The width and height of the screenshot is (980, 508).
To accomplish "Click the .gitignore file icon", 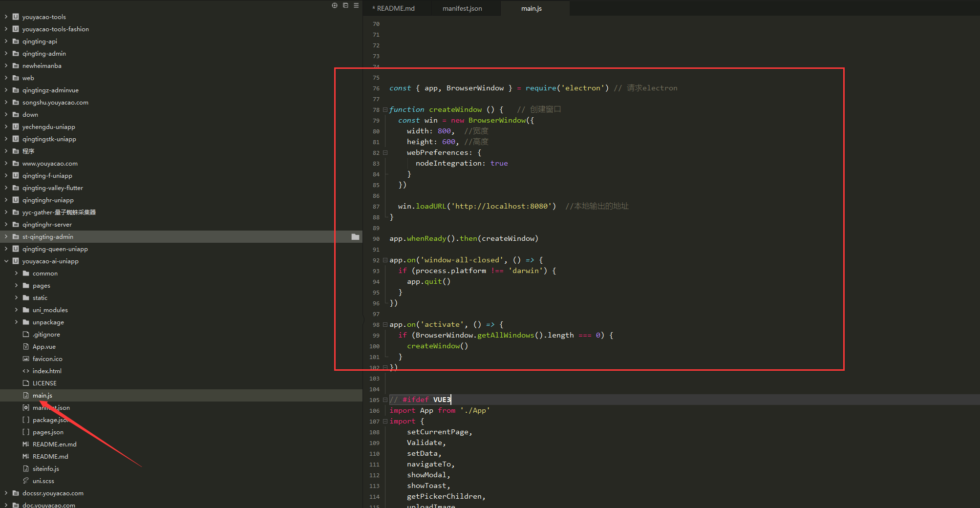I will point(26,334).
